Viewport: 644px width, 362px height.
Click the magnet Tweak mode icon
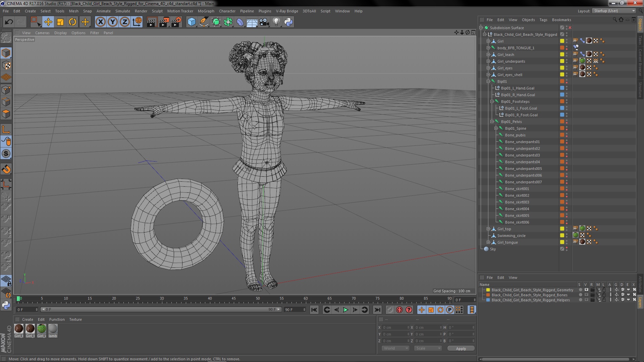[x=6, y=169]
